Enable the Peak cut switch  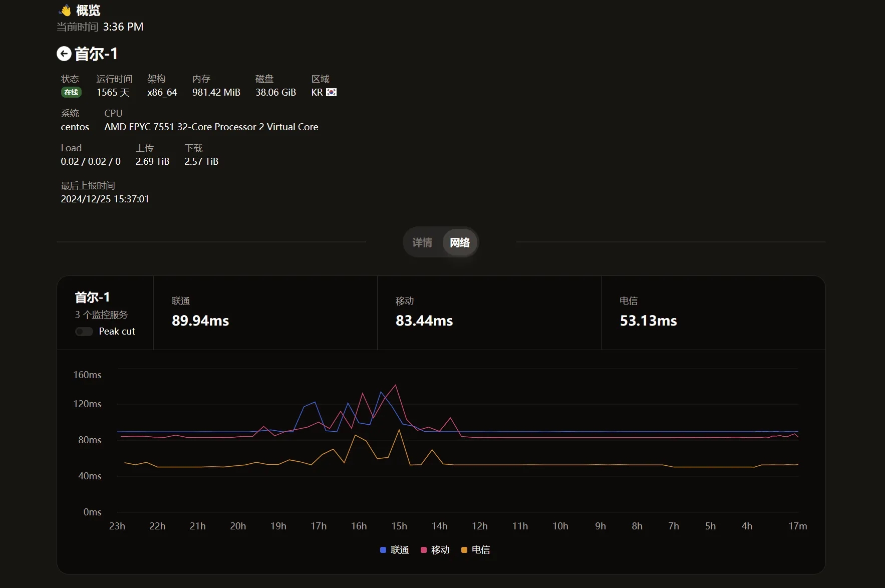pyautogui.click(x=84, y=332)
